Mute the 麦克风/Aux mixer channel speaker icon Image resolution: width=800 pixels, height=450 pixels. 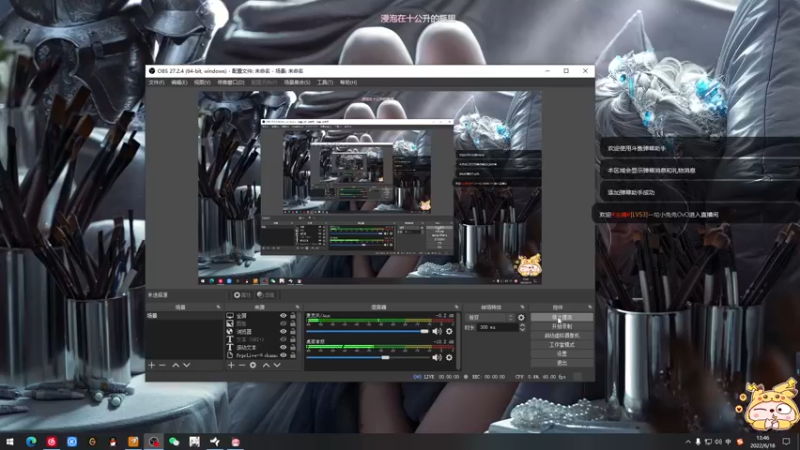pos(437,331)
